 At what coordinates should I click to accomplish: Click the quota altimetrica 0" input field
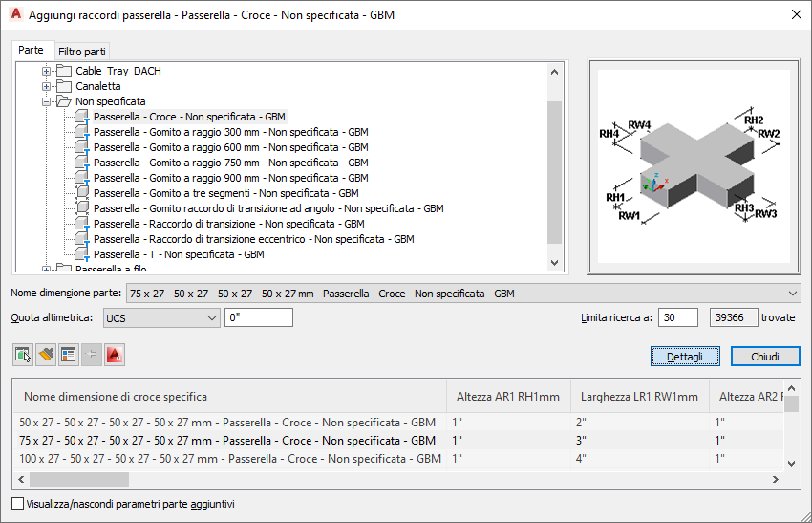click(259, 317)
